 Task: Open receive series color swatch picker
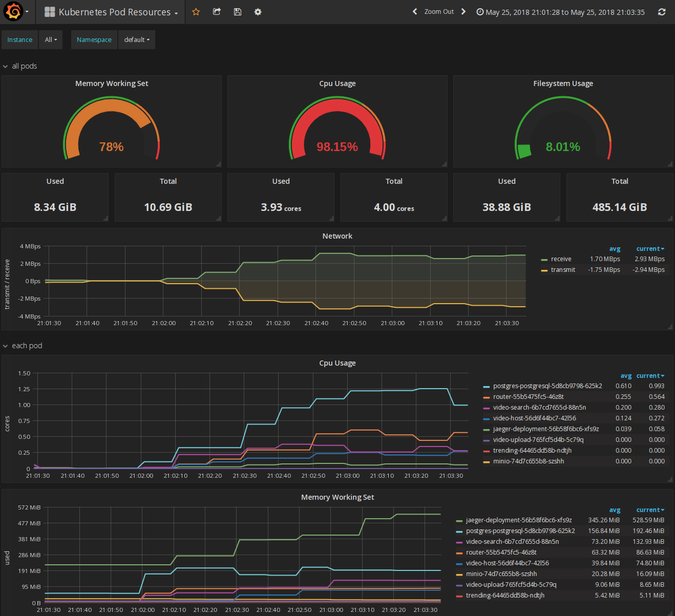544,260
